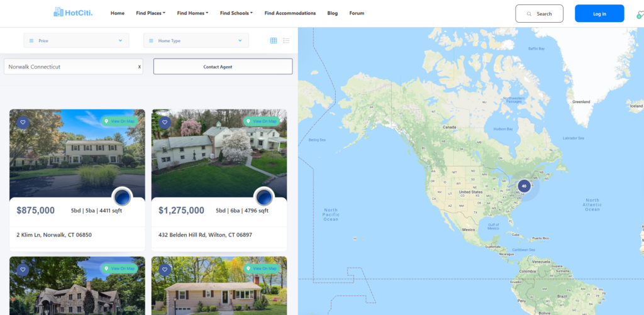Click the $875,000 price
Image resolution: width=644 pixels, height=315 pixels.
click(36, 211)
